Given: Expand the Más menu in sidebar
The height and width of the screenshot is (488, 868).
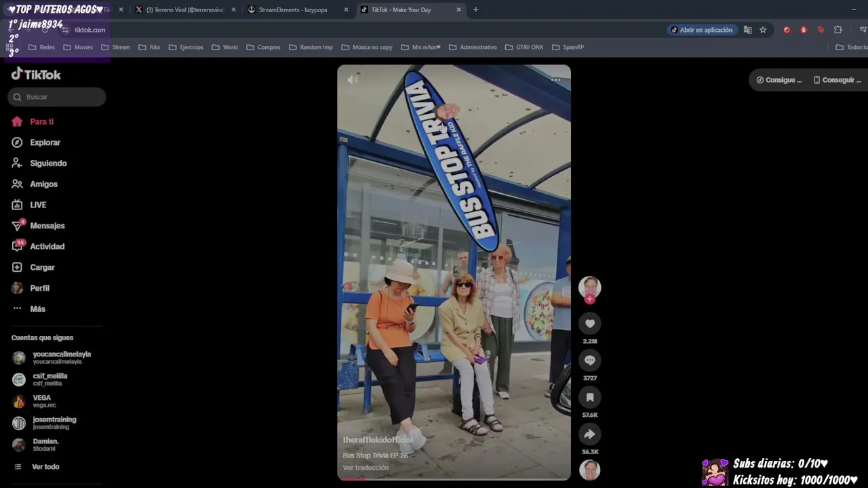Looking at the screenshot, I should [28, 309].
